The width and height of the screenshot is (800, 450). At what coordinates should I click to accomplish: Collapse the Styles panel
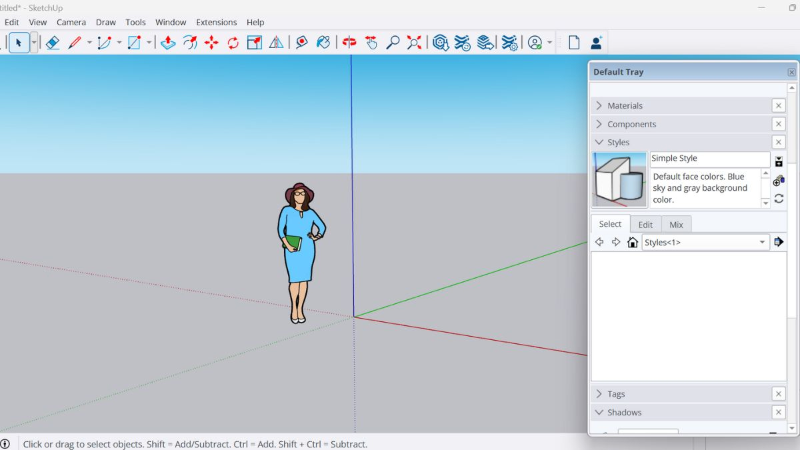[618, 142]
